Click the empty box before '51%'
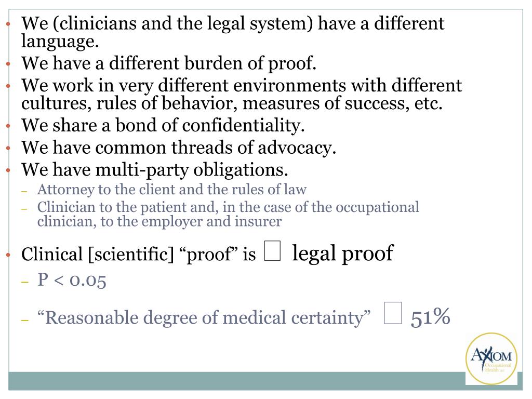The width and height of the screenshot is (532, 399). [x=393, y=313]
